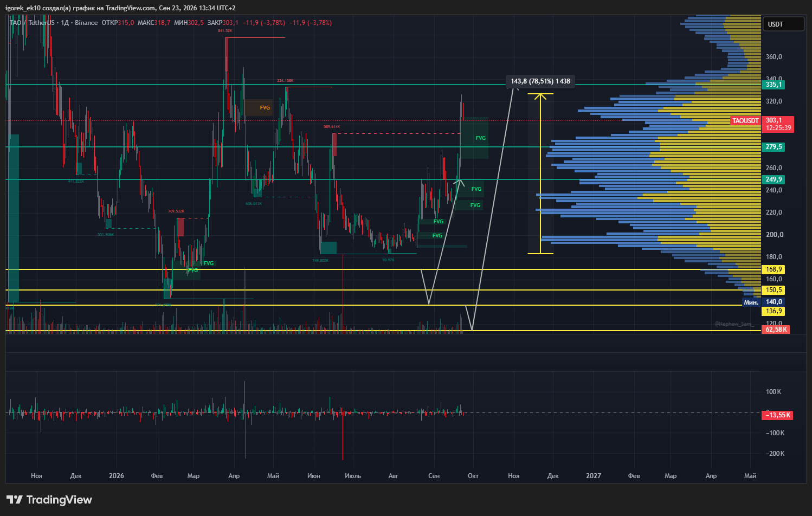
Task: Select the ЗАКР 303,1 close value
Action: click(x=223, y=23)
